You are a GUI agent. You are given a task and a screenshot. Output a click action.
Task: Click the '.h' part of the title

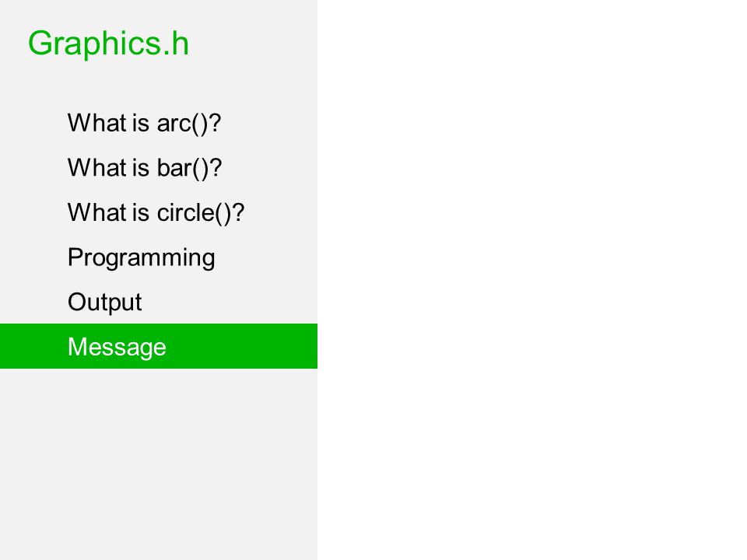[177, 44]
